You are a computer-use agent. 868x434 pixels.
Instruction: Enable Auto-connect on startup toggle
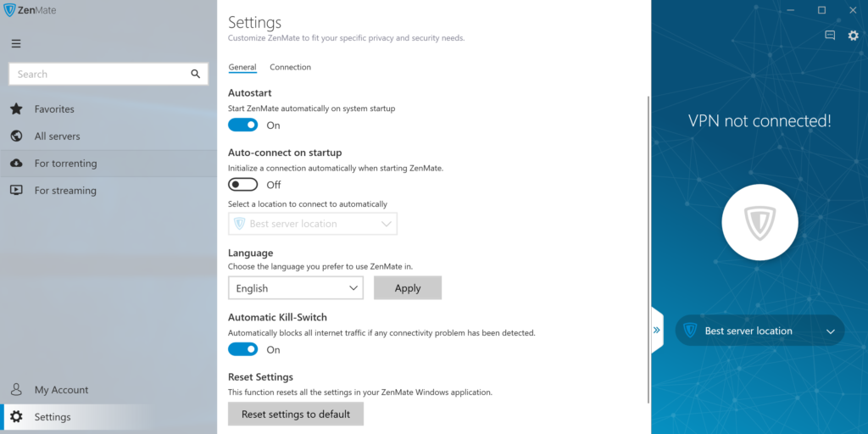243,185
